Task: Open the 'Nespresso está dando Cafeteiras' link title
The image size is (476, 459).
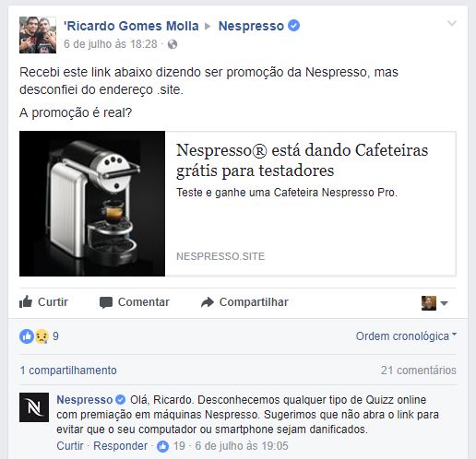Action: coord(302,160)
